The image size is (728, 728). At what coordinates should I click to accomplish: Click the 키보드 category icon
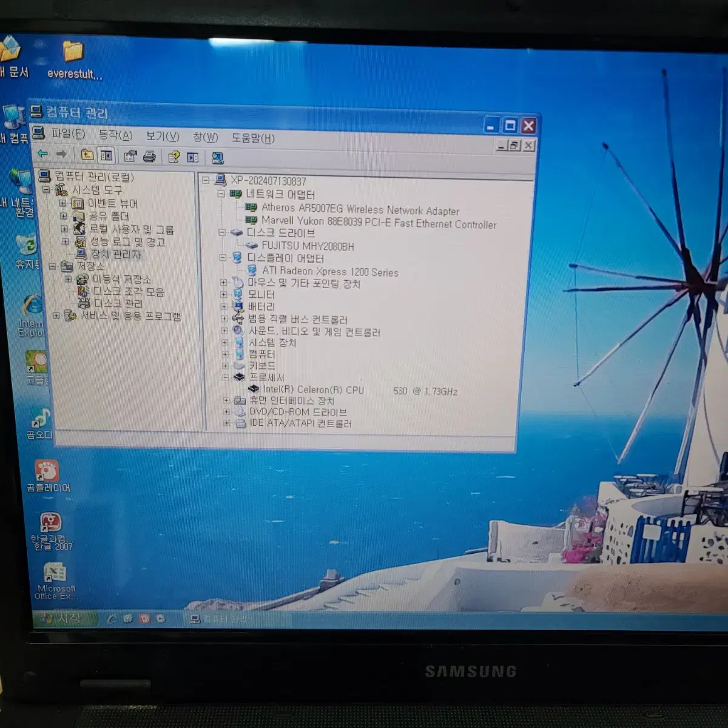pos(240,366)
